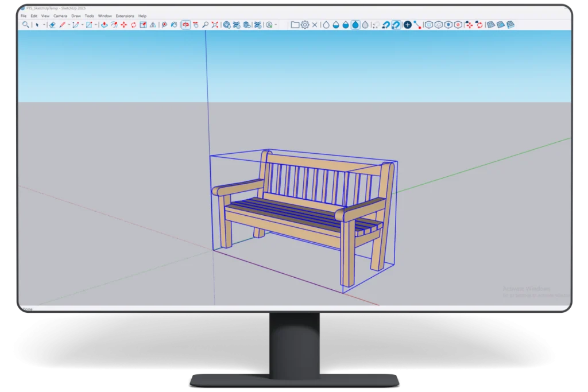Expand the Arc tool dropdown

tap(82, 25)
